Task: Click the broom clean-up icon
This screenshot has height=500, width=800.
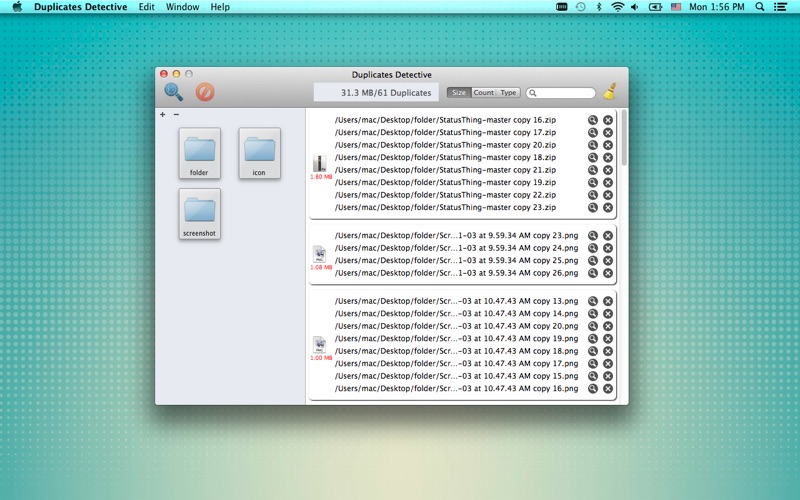Action: pos(610,92)
